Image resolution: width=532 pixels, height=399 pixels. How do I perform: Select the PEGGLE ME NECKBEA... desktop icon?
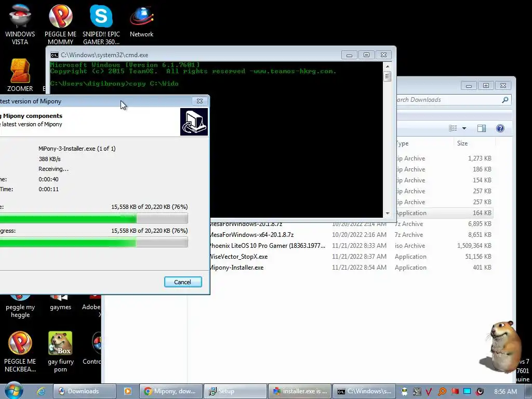20,352
